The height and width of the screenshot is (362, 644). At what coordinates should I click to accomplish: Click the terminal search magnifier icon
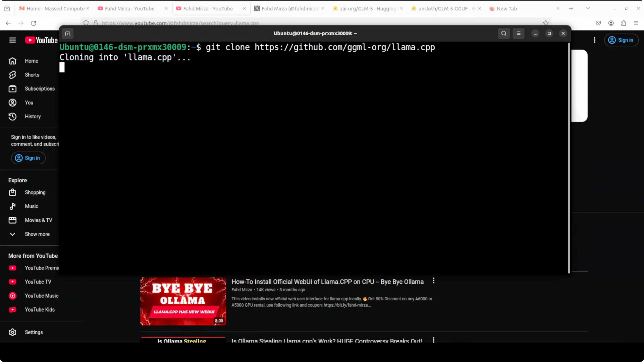[504, 33]
